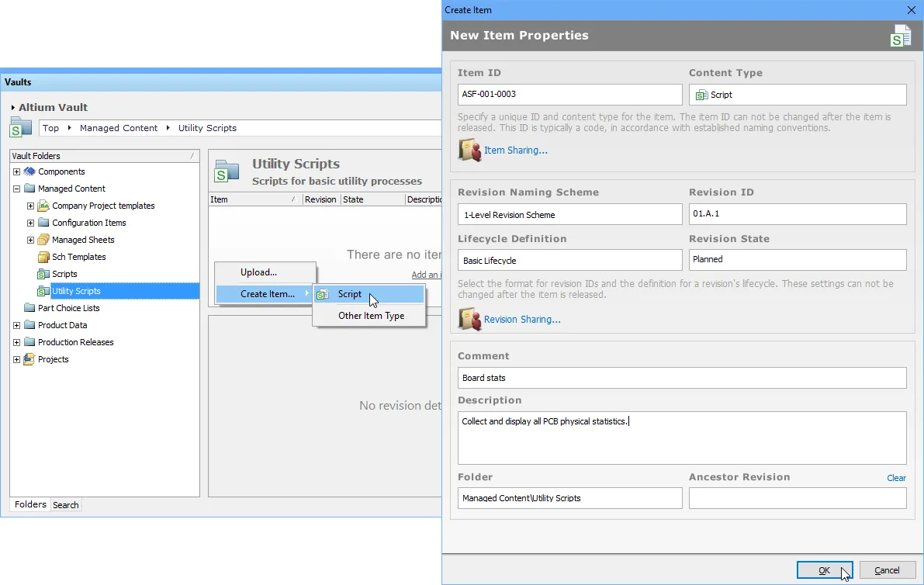924x585 pixels.
Task: Expand the Production Releases node
Action: 16,342
